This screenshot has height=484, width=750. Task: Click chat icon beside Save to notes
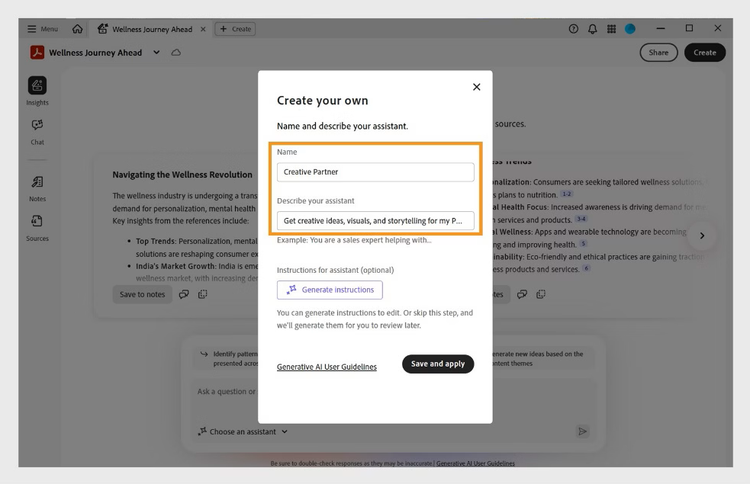tap(184, 295)
